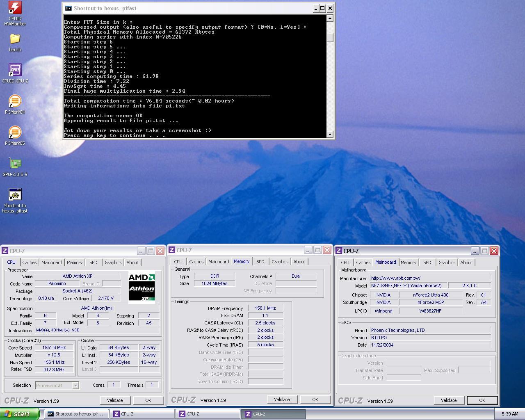Open Shortcut to hexus_pifast desktop icon
The image size is (525, 420).
pyautogui.click(x=15, y=201)
